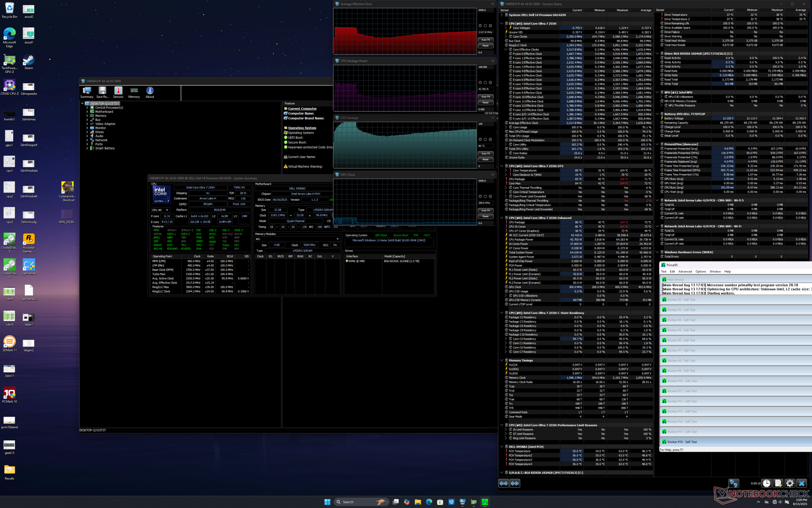Select first color dot in CPU Package Power graph
The width and height of the screenshot is (812, 508).
(480, 83)
